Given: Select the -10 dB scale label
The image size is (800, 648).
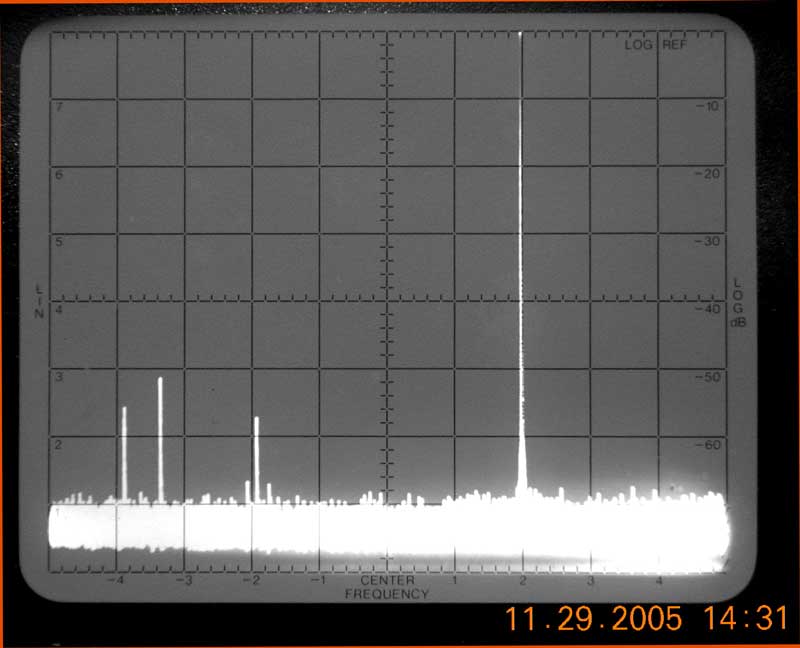Looking at the screenshot, I should point(707,106).
